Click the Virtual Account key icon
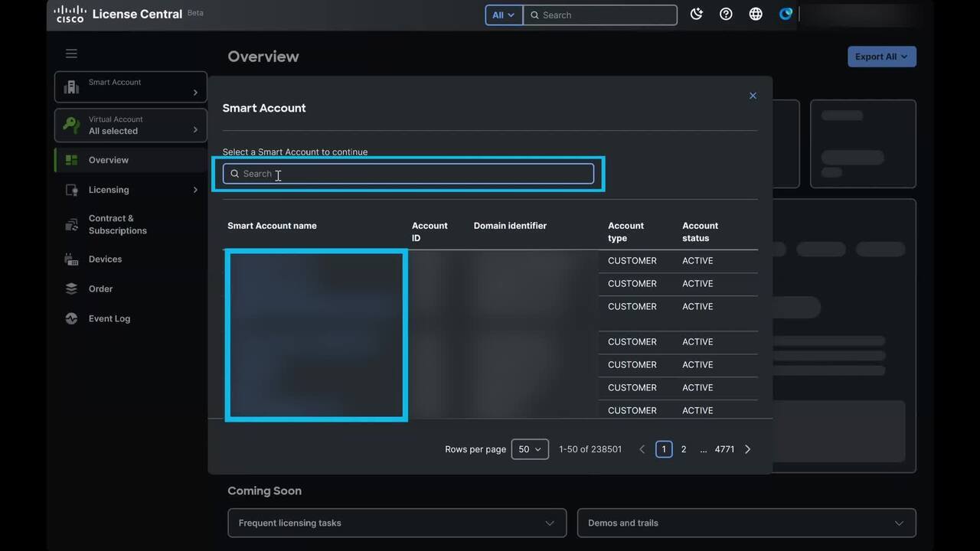The image size is (980, 551). (x=71, y=125)
